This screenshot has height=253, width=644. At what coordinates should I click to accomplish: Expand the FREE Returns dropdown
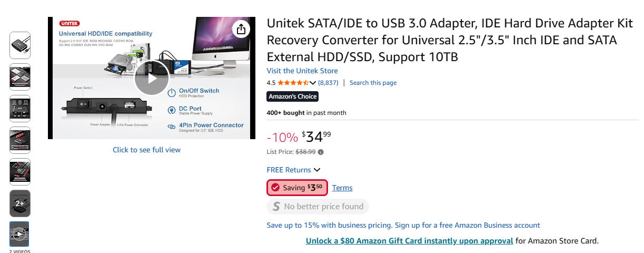[316, 170]
